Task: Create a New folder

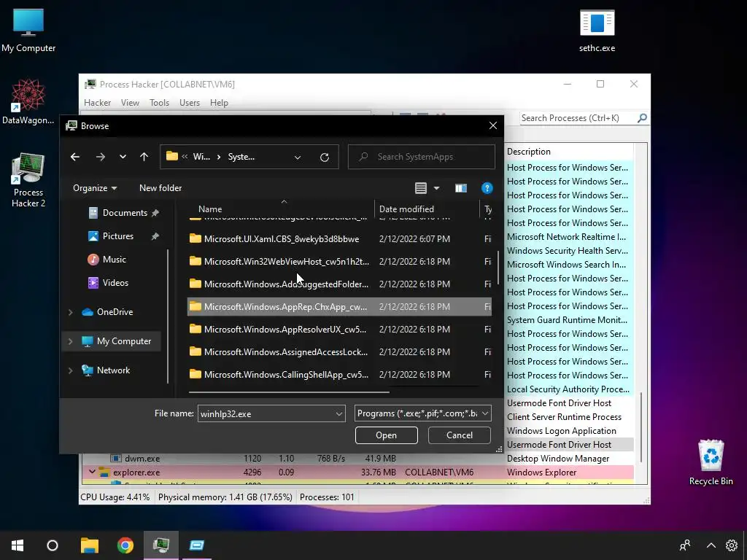Action: click(160, 188)
